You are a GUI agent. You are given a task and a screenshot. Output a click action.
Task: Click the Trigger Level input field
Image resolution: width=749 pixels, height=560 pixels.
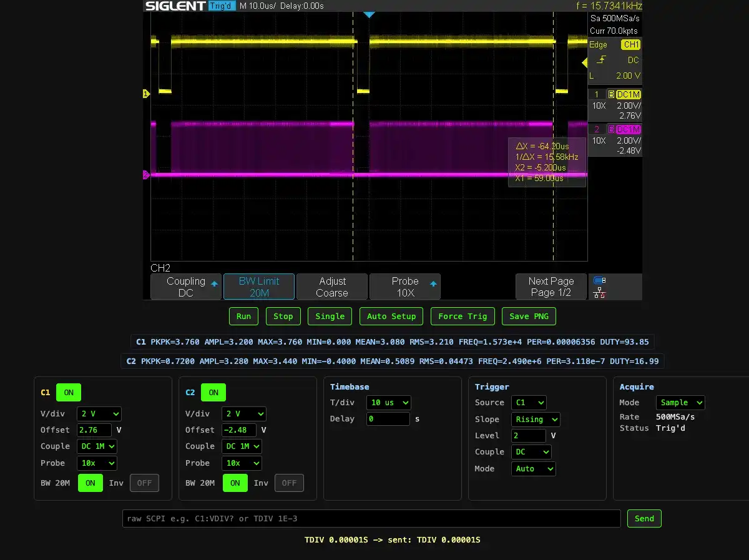pos(529,436)
